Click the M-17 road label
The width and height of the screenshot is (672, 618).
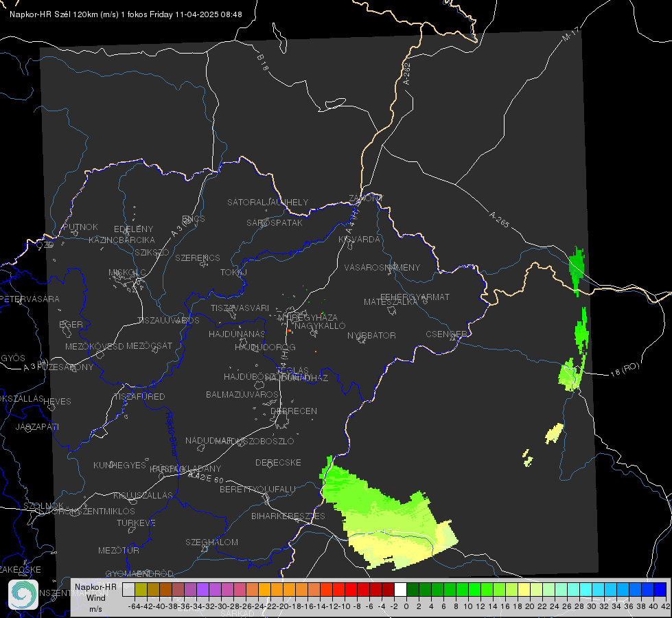(x=570, y=34)
